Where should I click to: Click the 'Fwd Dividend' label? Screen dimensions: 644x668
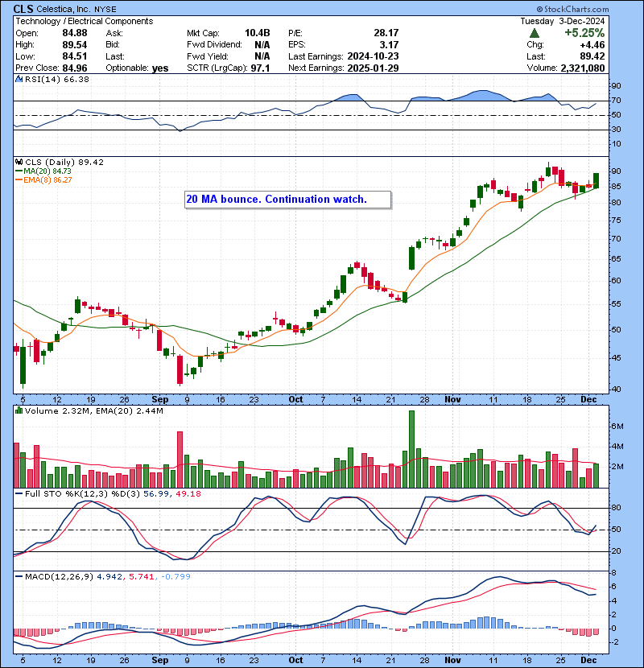point(214,45)
